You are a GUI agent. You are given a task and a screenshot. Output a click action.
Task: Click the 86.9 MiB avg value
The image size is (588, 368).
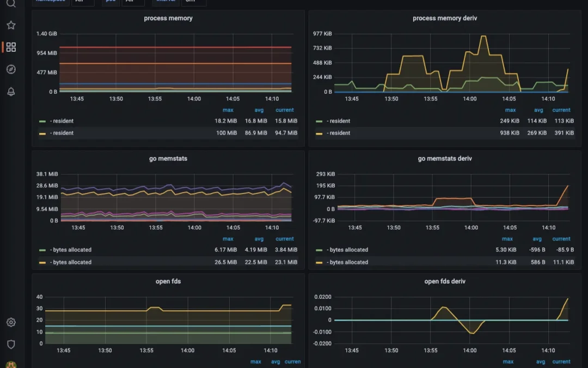click(256, 133)
